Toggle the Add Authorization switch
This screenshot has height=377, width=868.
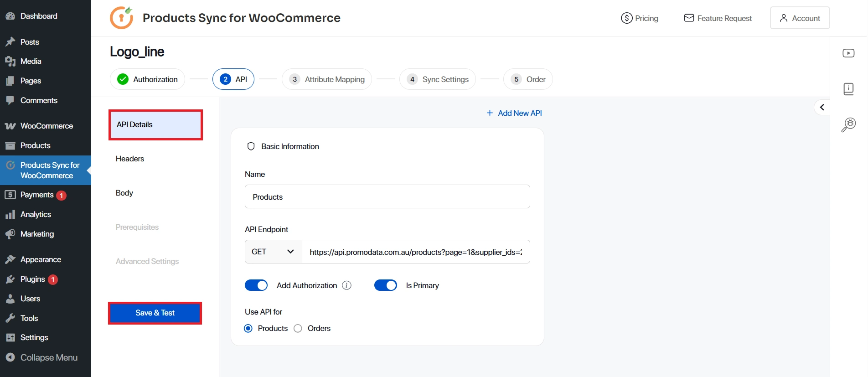point(256,285)
